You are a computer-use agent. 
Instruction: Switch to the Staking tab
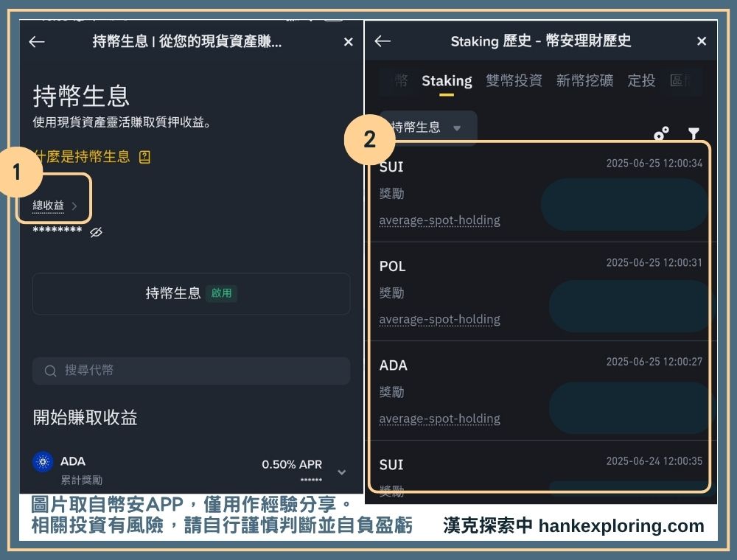click(447, 81)
